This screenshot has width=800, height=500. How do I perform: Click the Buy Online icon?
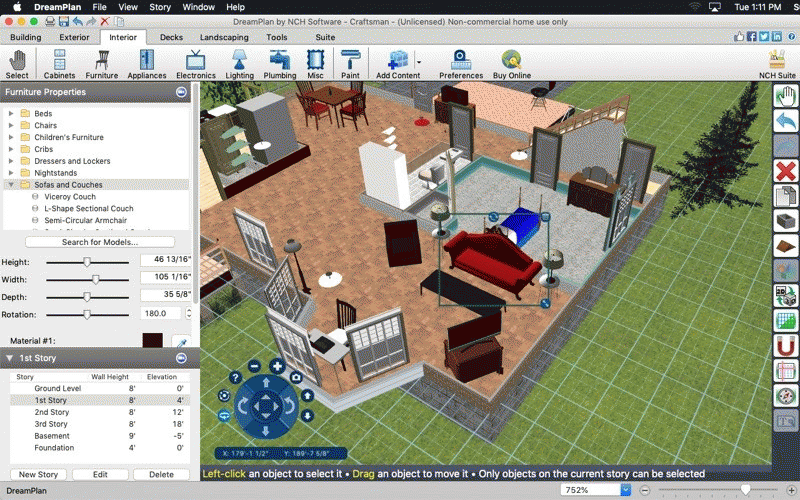click(512, 64)
